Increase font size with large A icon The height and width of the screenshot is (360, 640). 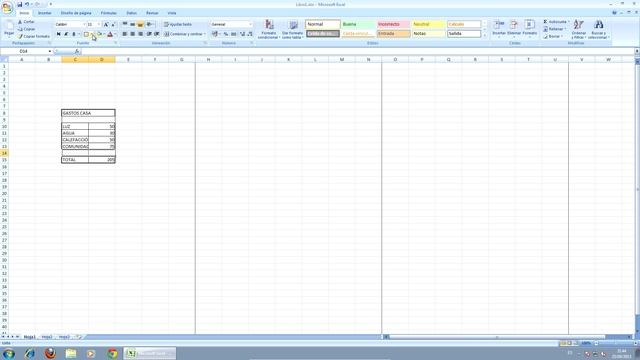pos(106,24)
